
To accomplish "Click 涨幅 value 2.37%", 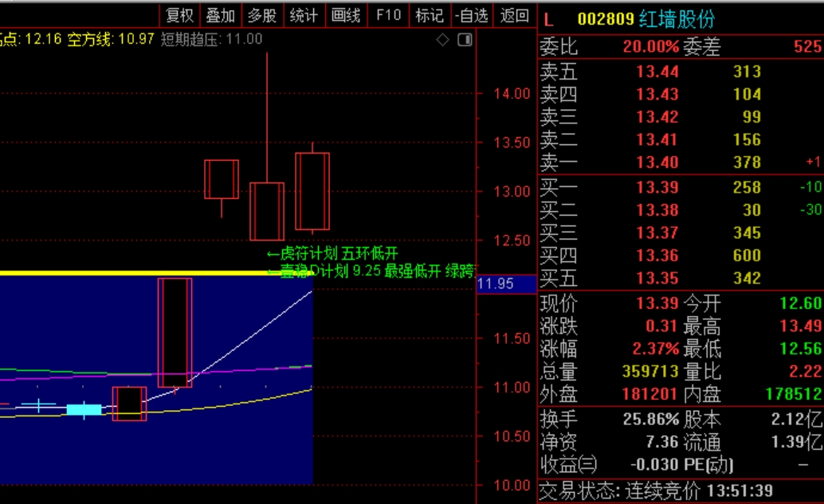I will click(x=657, y=349).
